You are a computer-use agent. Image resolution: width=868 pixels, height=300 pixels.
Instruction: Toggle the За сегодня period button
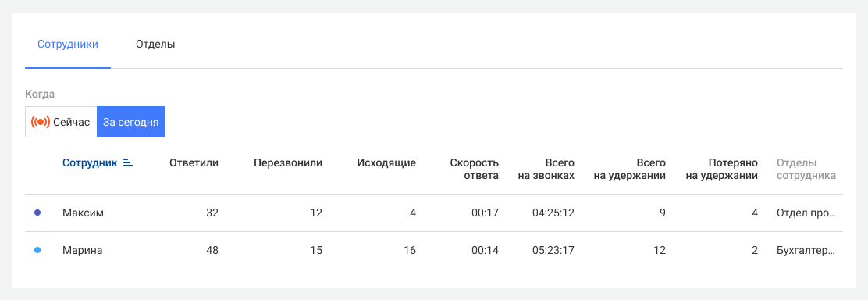pyautogui.click(x=131, y=122)
